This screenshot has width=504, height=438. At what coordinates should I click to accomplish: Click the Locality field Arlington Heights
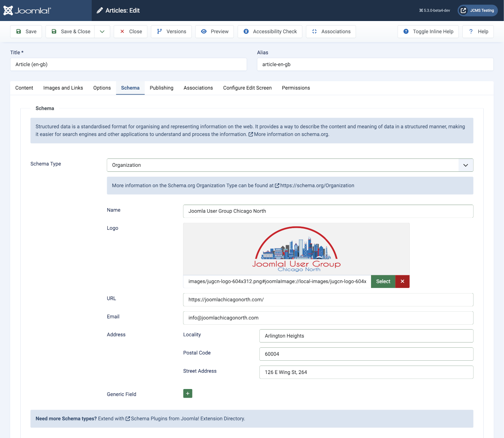(x=366, y=336)
